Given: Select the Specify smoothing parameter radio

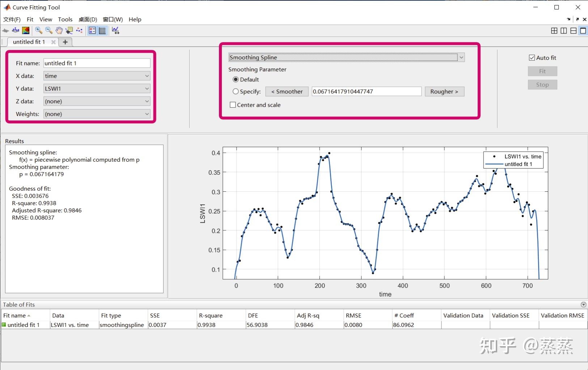Looking at the screenshot, I should (x=236, y=92).
